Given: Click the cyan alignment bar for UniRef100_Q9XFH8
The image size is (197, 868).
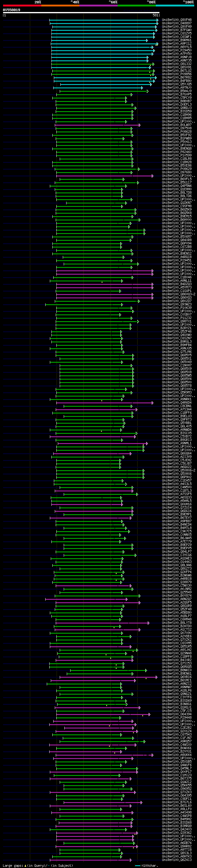Looking at the screenshot, I should coord(104,20).
